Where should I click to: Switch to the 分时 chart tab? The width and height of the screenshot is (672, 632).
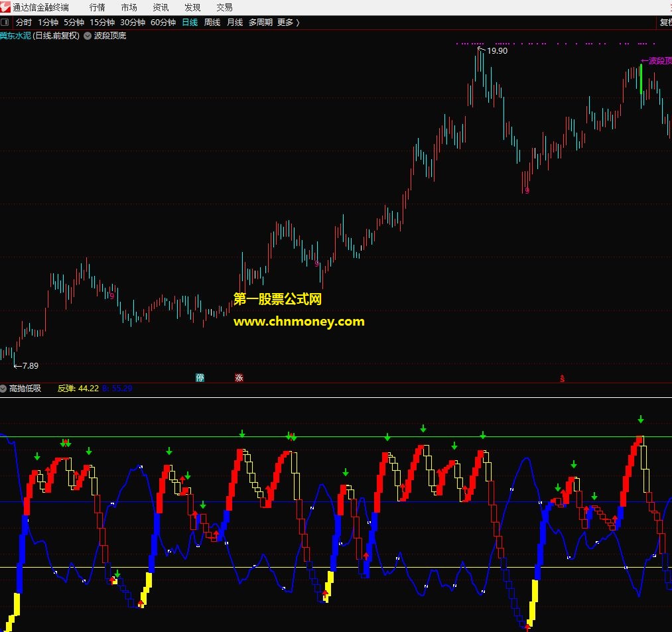point(24,23)
